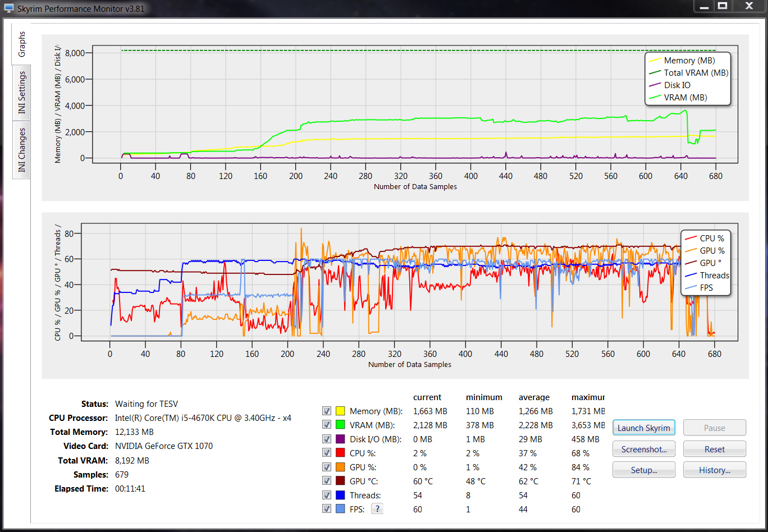Click the Launch Skyrim button
This screenshot has width=768, height=532.
[644, 428]
